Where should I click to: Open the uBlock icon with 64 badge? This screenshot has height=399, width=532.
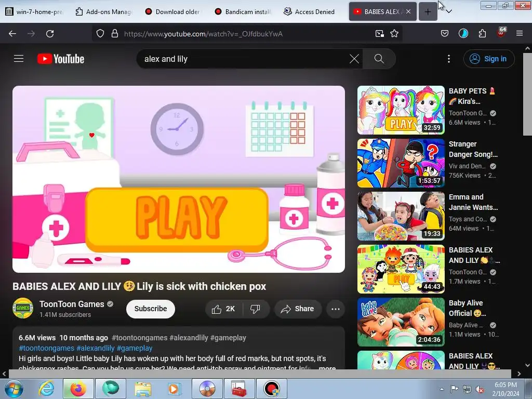tap(501, 33)
